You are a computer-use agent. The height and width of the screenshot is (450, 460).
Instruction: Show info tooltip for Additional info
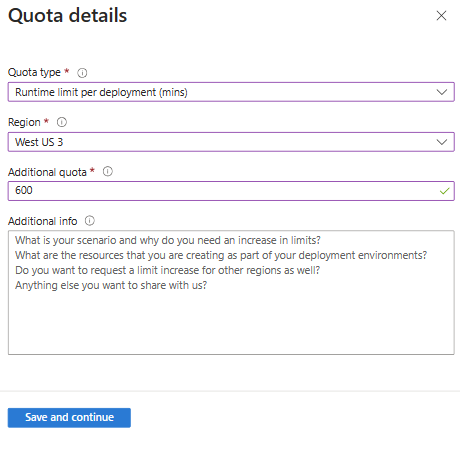pos(90,221)
